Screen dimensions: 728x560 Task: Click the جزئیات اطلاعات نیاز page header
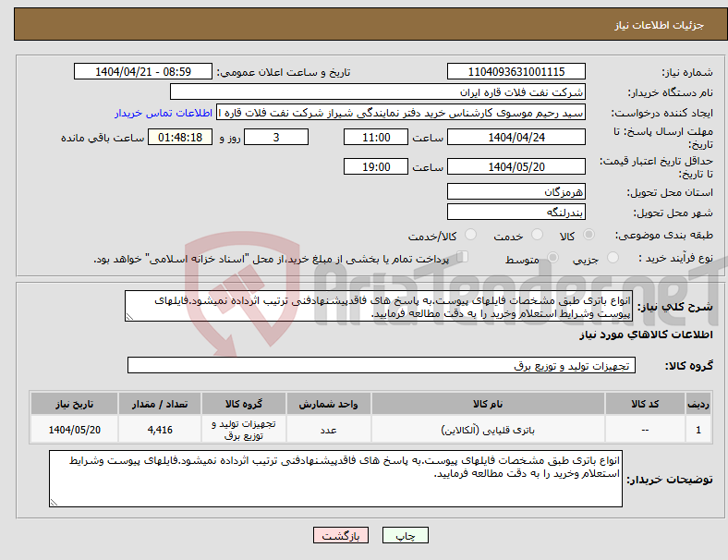(x=660, y=25)
